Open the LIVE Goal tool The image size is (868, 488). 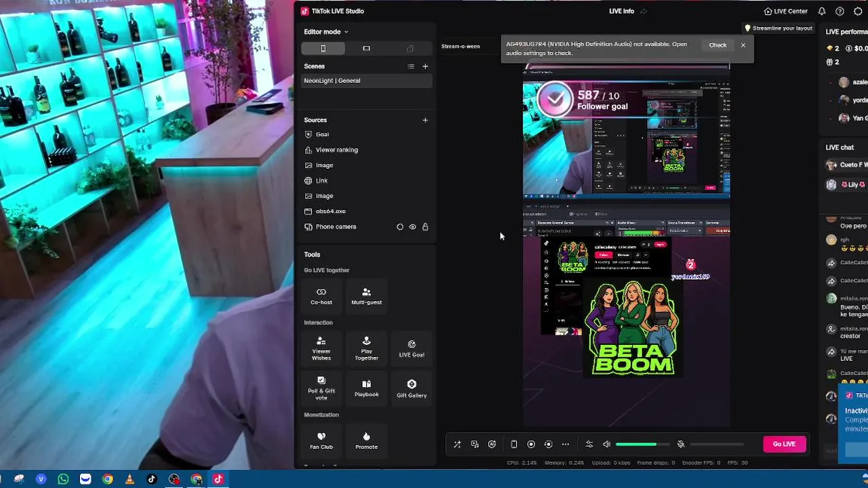[x=412, y=348]
